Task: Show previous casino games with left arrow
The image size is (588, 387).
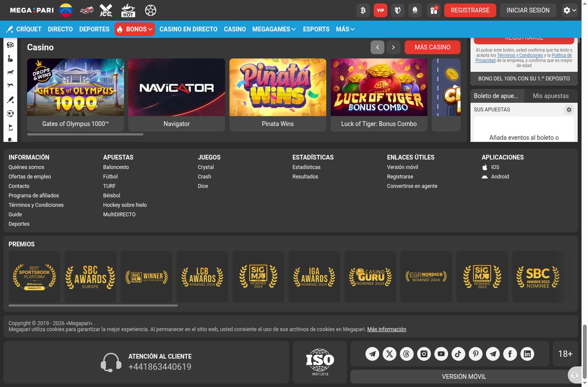Action: [378, 47]
